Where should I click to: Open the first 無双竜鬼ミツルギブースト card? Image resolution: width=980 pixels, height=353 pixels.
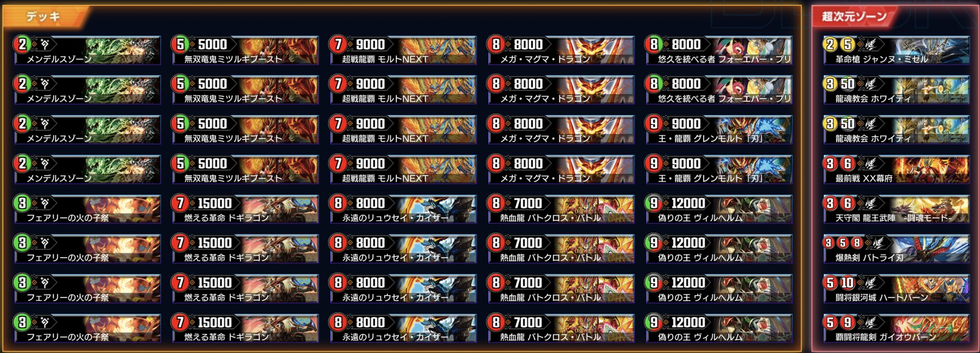pos(245,50)
